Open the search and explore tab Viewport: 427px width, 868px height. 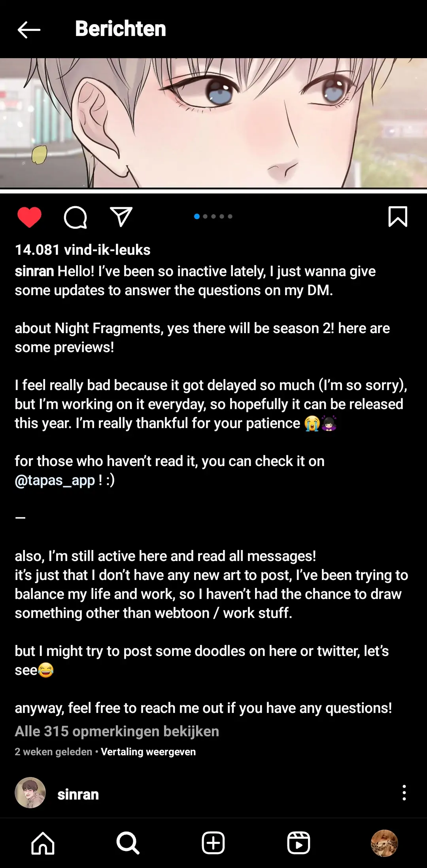[128, 843]
